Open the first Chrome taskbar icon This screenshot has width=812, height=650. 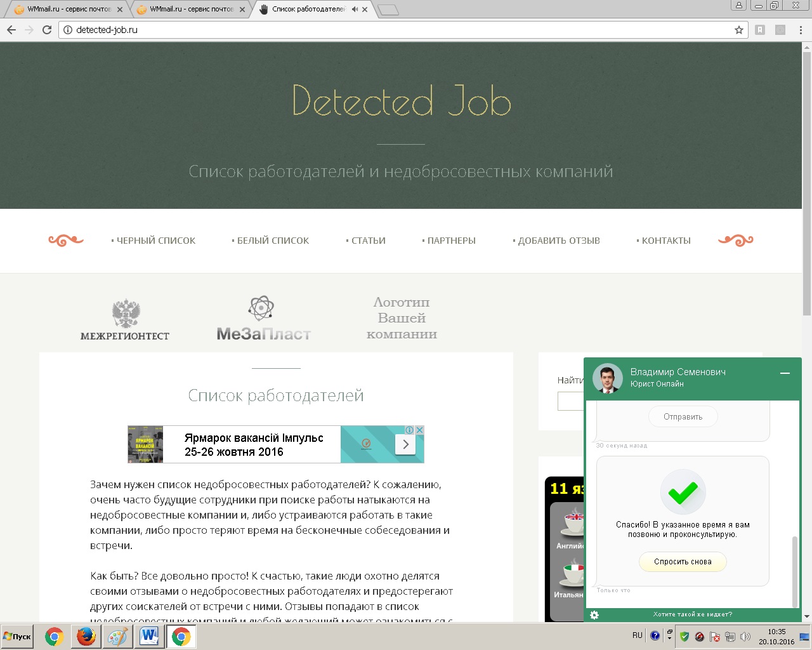click(55, 637)
